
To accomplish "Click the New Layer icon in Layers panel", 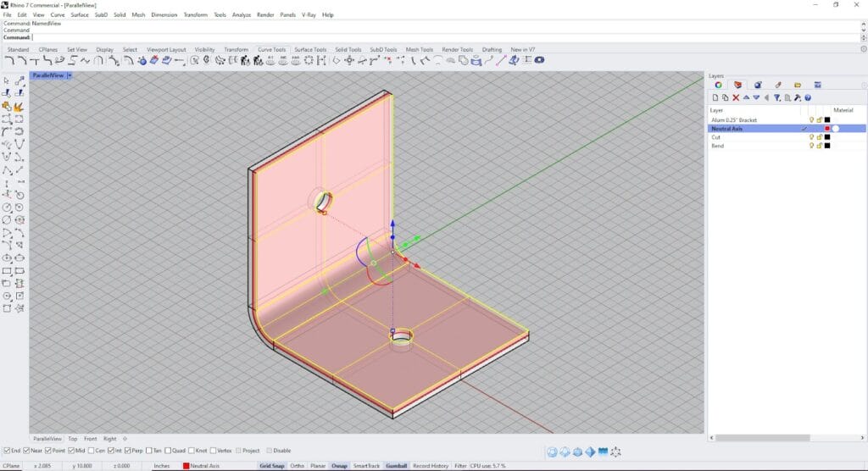I will pyautogui.click(x=715, y=97).
